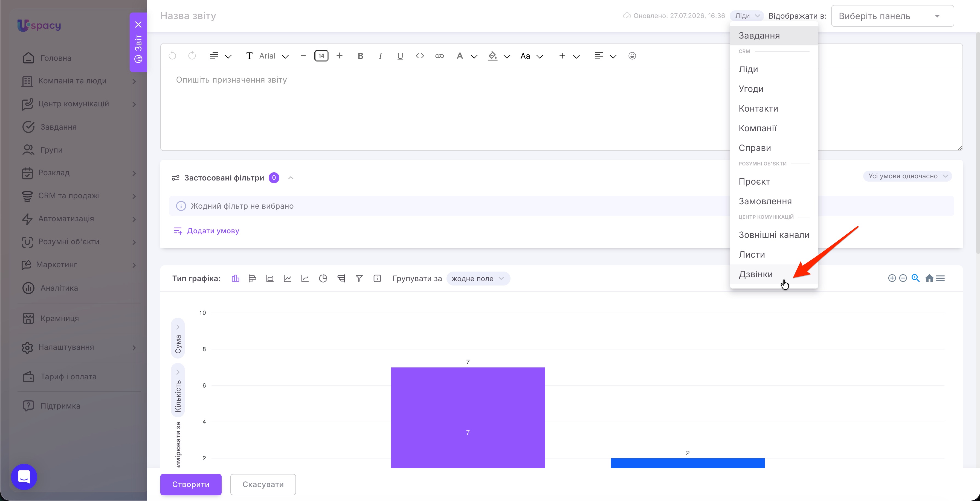
Task: Open the text highlight color picker
Action: click(499, 56)
